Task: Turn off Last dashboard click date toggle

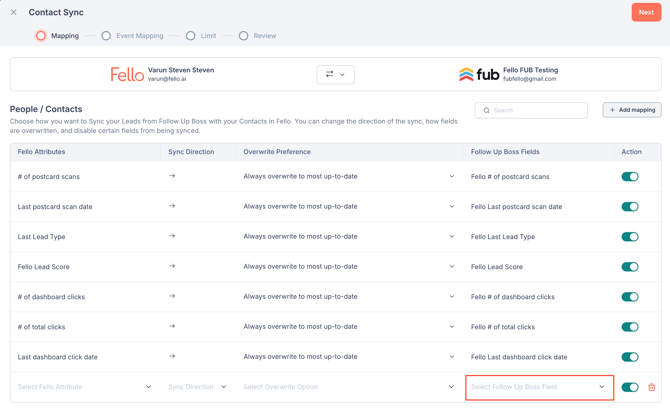Action: coord(629,357)
